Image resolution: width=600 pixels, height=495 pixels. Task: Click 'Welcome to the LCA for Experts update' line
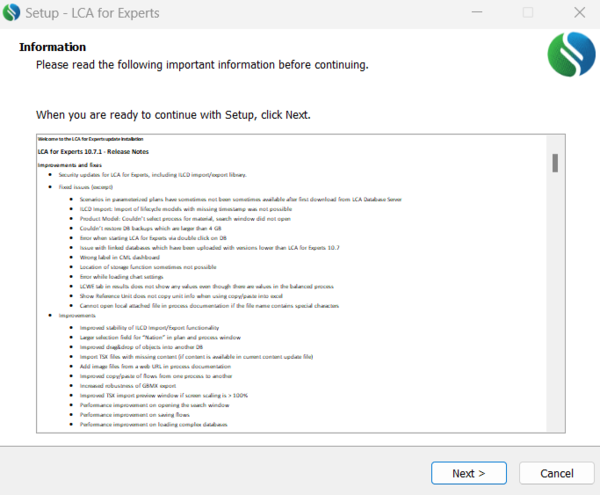pos(90,139)
